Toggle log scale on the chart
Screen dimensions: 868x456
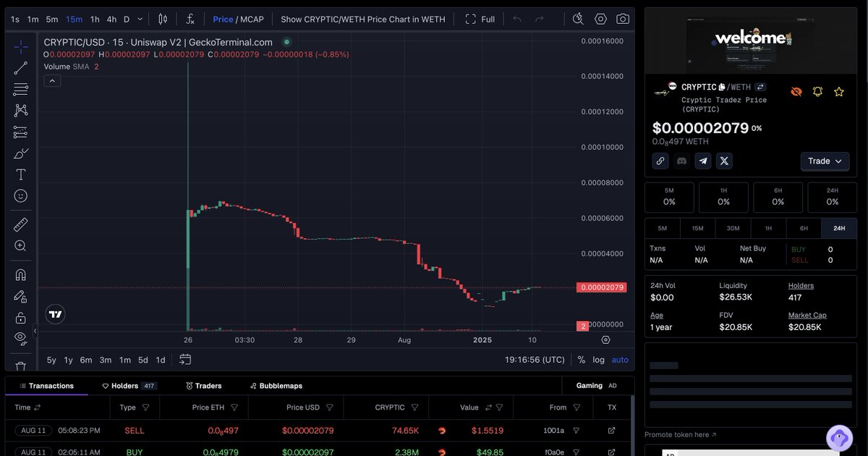click(x=598, y=360)
